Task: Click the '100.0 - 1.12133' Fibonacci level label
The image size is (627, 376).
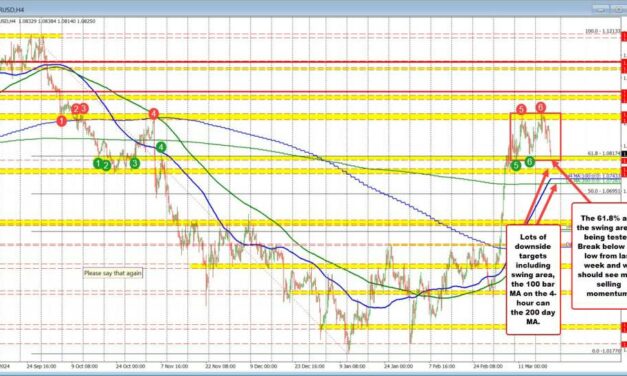Action: click(603, 31)
